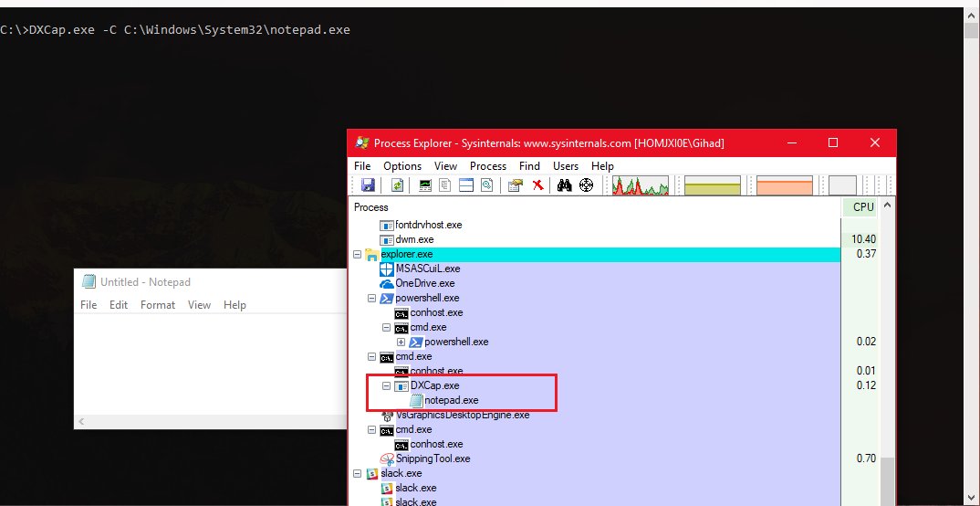Click the red X Kill Process icon

537,185
